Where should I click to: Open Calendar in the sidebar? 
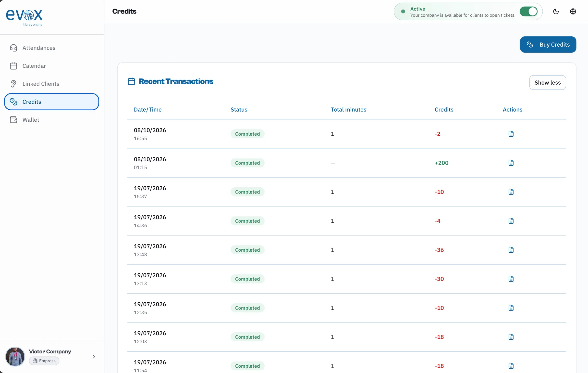point(51,66)
